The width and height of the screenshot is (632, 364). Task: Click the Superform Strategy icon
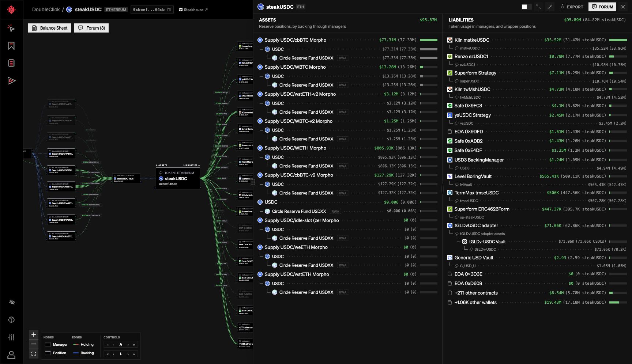click(x=450, y=73)
